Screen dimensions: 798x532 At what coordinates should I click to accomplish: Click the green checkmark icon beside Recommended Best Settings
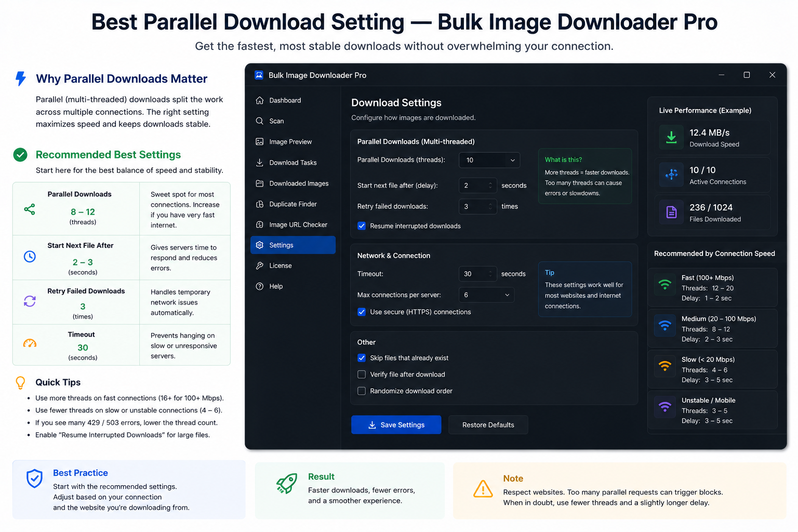click(20, 154)
